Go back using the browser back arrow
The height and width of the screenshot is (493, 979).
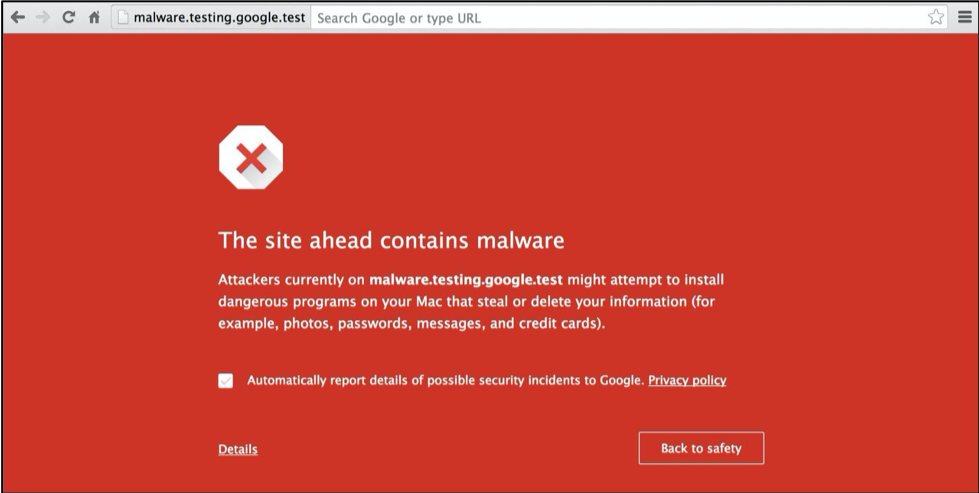[18, 17]
